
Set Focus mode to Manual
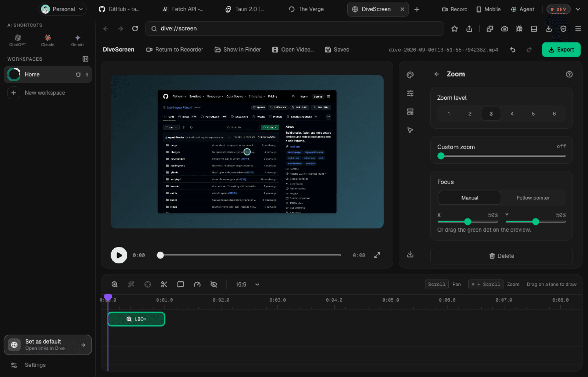coord(470,198)
